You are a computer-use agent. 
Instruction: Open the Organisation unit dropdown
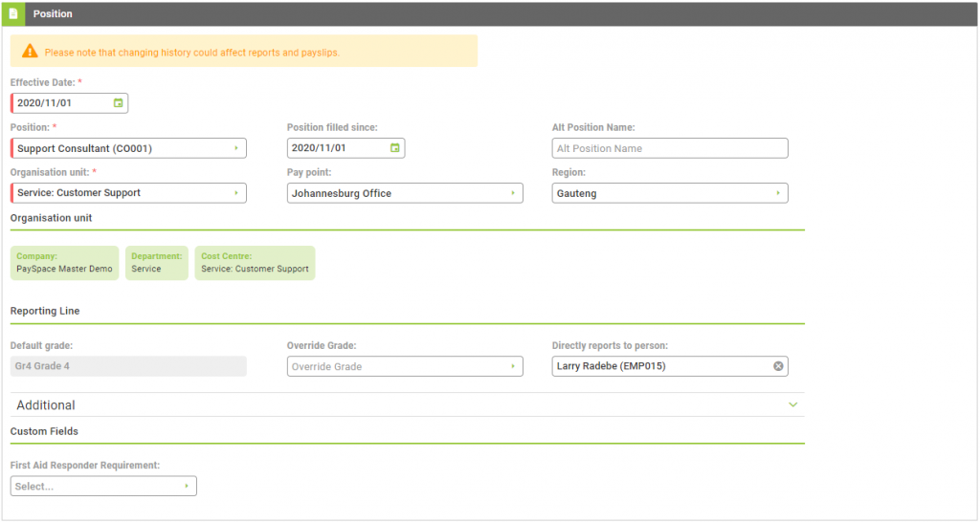coord(129,193)
